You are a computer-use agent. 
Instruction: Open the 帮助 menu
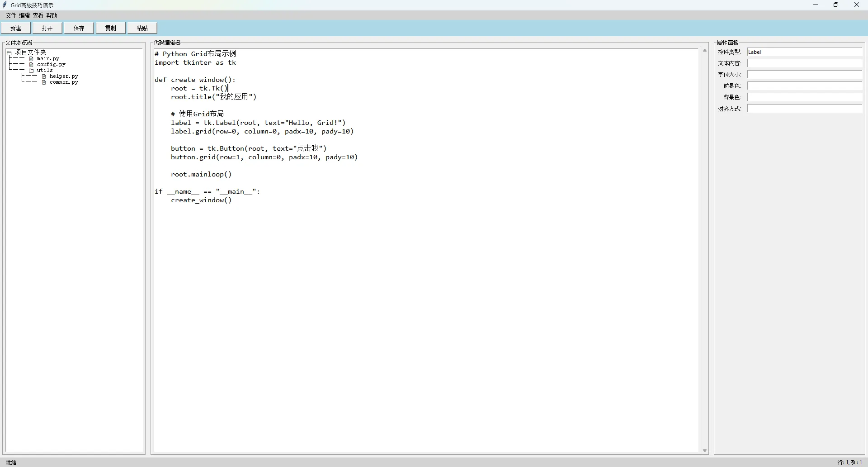click(x=52, y=15)
